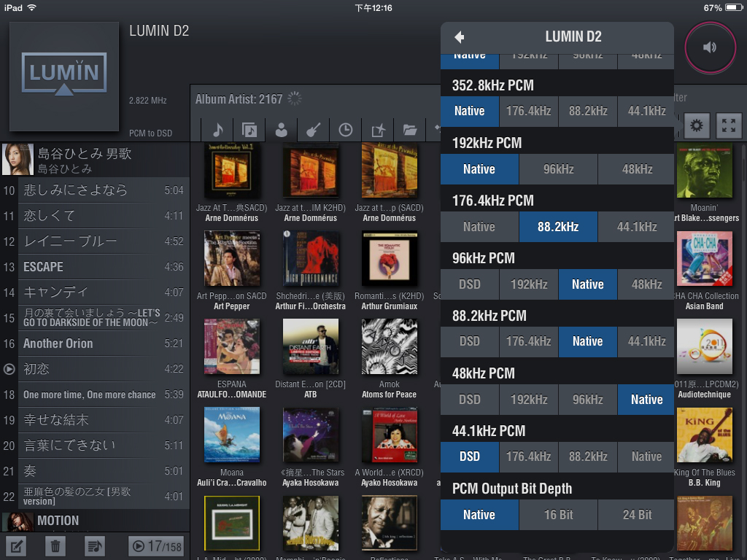Open the folder browse icon
The height and width of the screenshot is (560, 747).
pyautogui.click(x=410, y=130)
